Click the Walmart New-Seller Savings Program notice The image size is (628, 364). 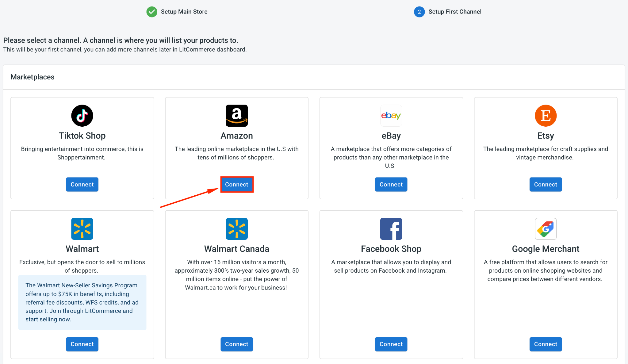click(82, 302)
